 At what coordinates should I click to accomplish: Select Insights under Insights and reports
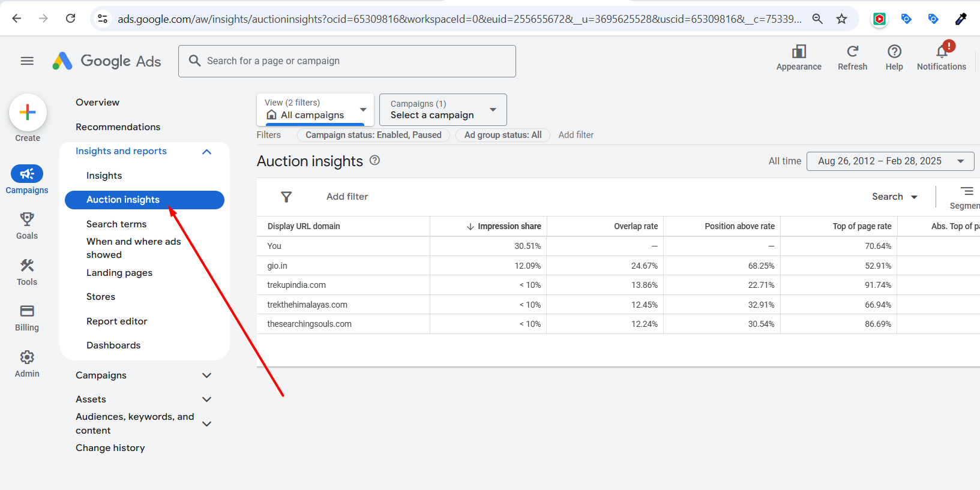[x=104, y=176]
